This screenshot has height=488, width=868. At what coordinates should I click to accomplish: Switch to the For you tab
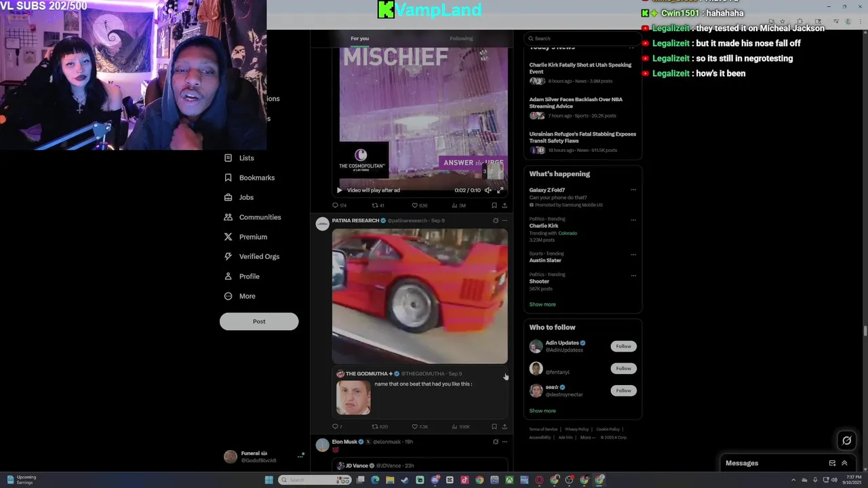tap(360, 39)
